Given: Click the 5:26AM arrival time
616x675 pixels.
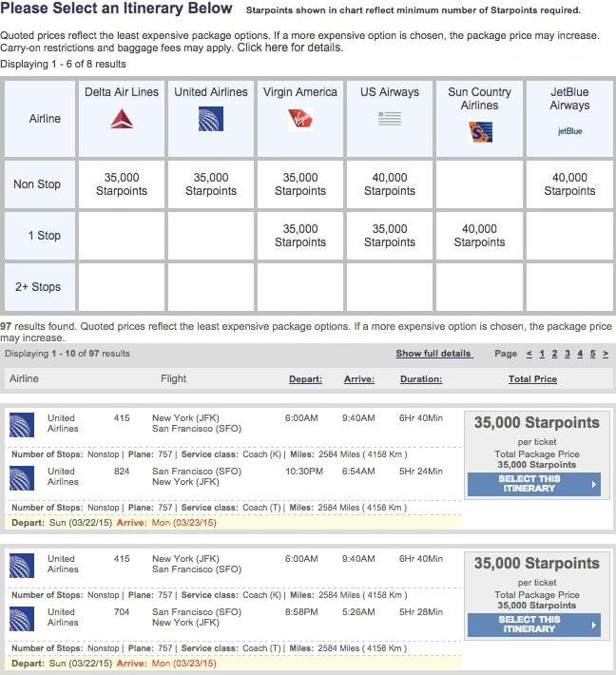Looking at the screenshot, I should [x=358, y=612].
